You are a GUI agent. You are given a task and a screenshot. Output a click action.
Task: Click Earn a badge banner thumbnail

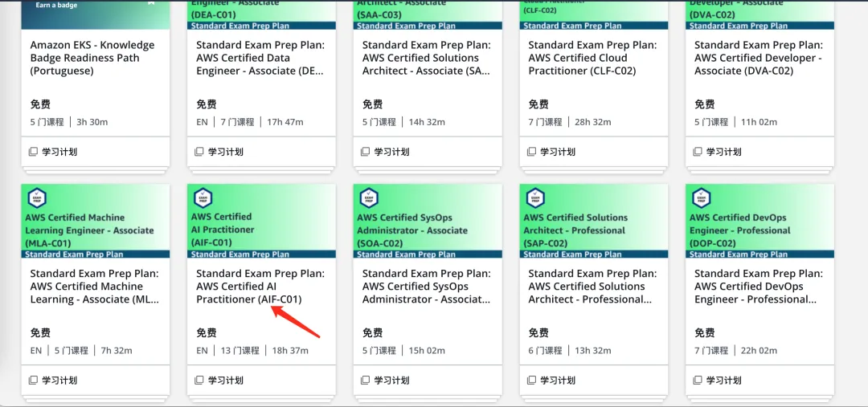95,14
